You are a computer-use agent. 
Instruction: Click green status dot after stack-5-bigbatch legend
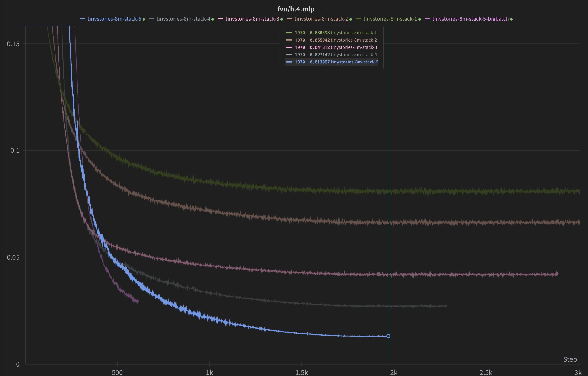(x=511, y=19)
